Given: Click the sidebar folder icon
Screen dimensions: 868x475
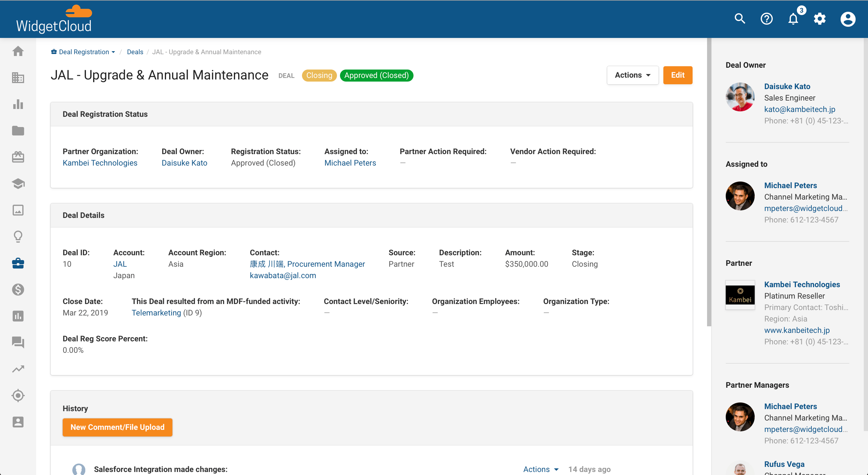Looking at the screenshot, I should click(x=18, y=131).
